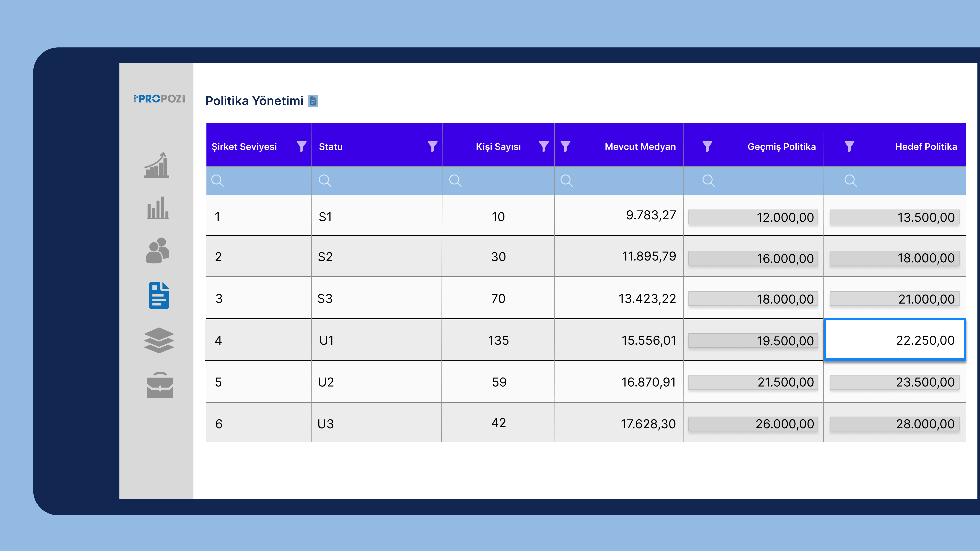Sort by Statu header label
The width and height of the screenshot is (980, 551).
tap(331, 147)
